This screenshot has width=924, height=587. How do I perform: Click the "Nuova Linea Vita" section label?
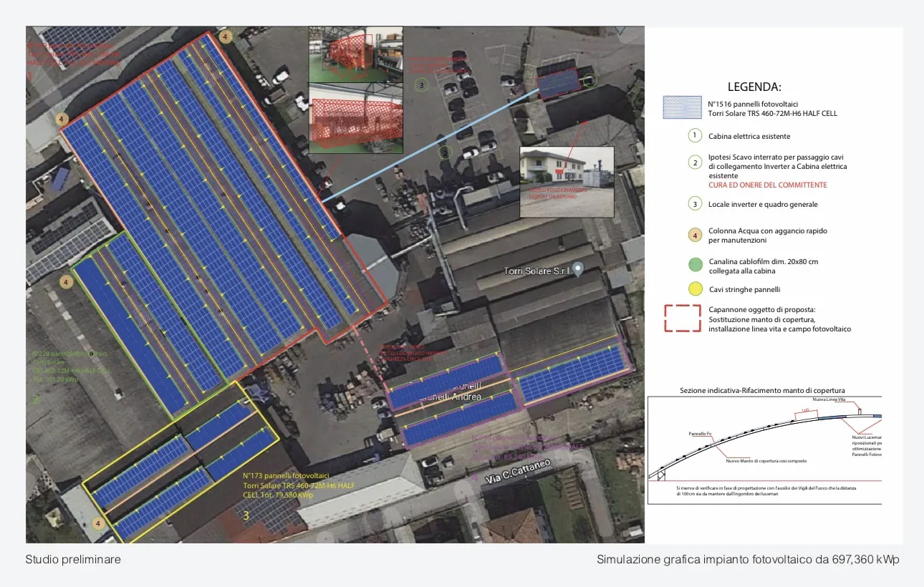coord(829,399)
